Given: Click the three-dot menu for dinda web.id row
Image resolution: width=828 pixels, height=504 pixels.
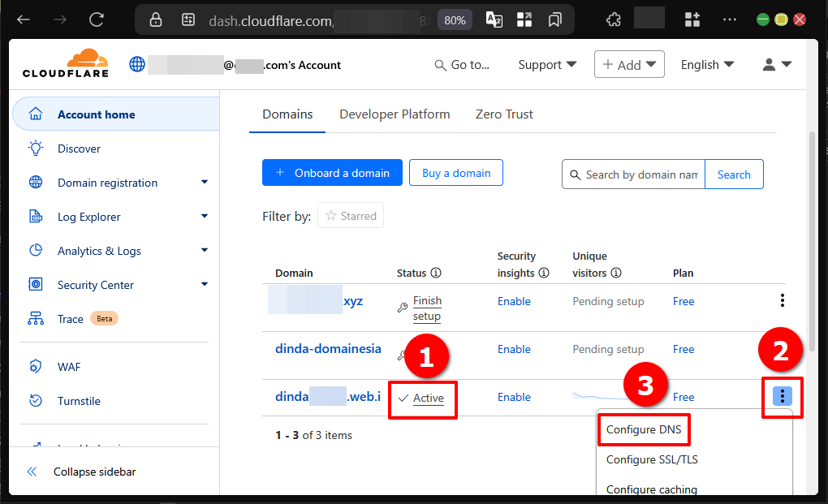Looking at the screenshot, I should click(782, 396).
